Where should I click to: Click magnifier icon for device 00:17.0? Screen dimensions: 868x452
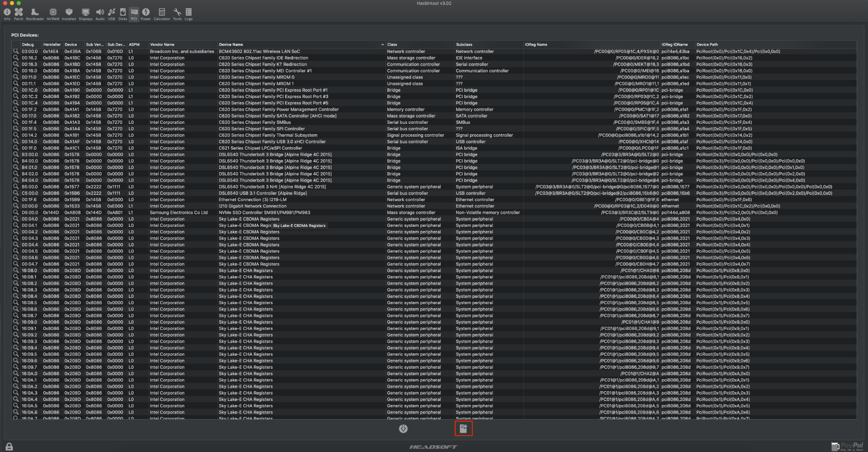pos(16,116)
